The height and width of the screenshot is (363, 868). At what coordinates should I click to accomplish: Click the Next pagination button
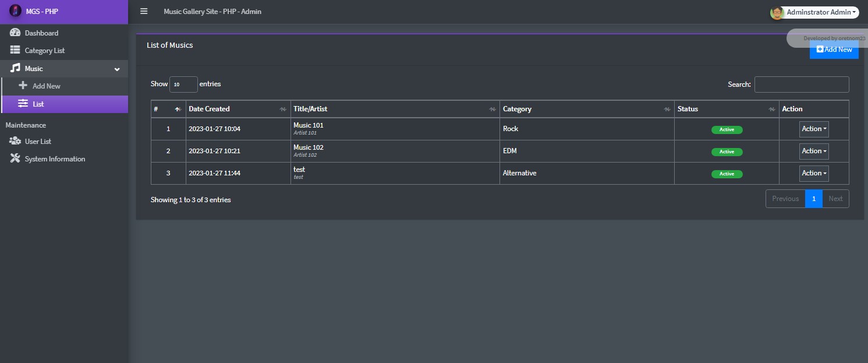(x=835, y=199)
